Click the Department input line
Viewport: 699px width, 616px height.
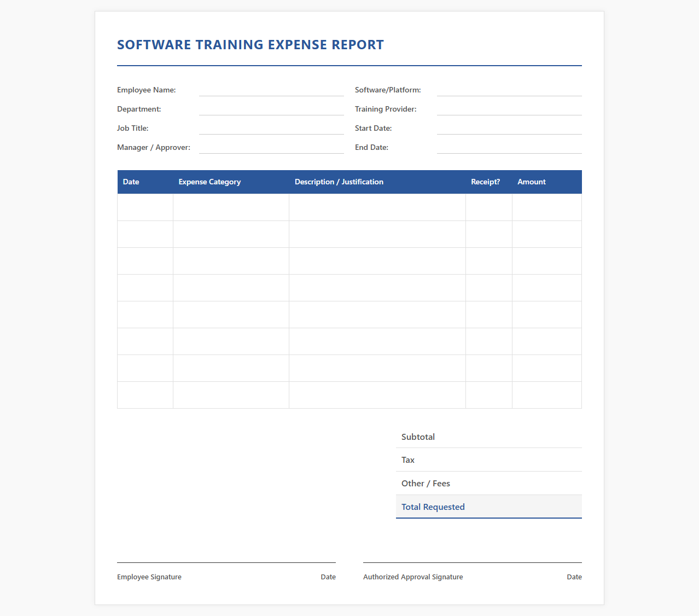click(x=271, y=109)
